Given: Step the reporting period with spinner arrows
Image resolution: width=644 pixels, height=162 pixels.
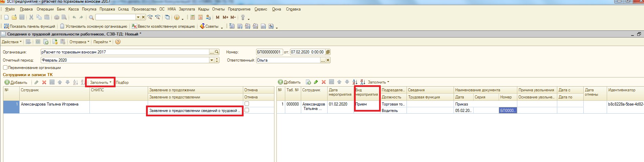Looking at the screenshot, I should [x=217, y=60].
